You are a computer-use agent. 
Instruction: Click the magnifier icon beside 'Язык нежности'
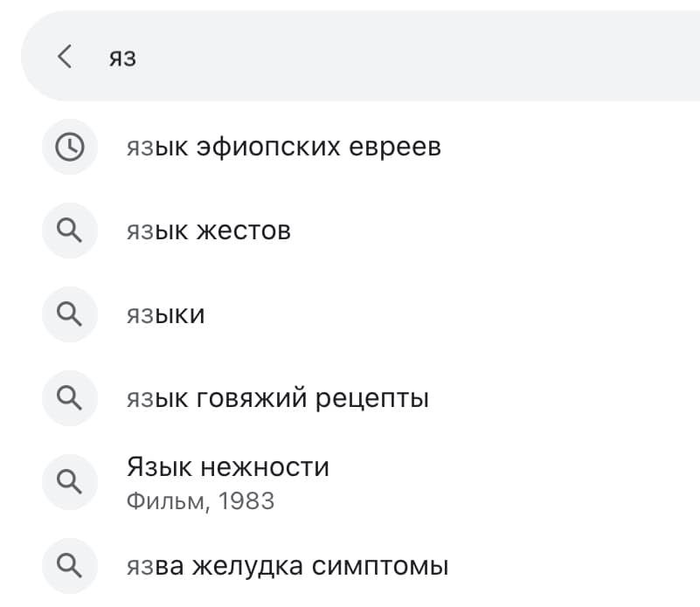point(70,482)
